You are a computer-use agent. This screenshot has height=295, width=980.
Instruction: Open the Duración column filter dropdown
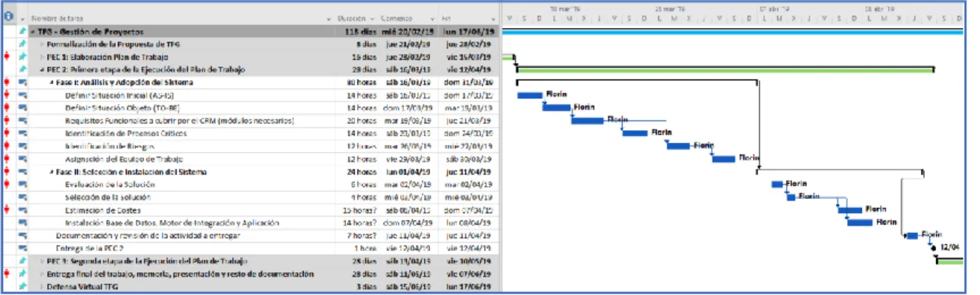[x=373, y=18]
